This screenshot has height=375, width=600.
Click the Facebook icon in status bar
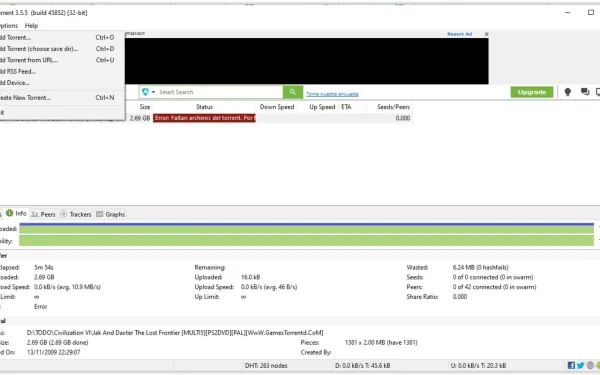point(571,365)
